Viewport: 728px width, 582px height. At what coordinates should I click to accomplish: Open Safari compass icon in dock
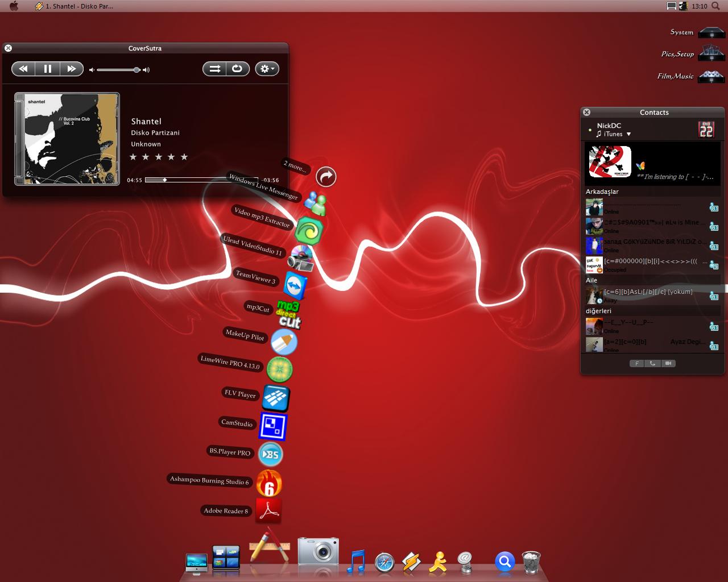[x=384, y=562]
